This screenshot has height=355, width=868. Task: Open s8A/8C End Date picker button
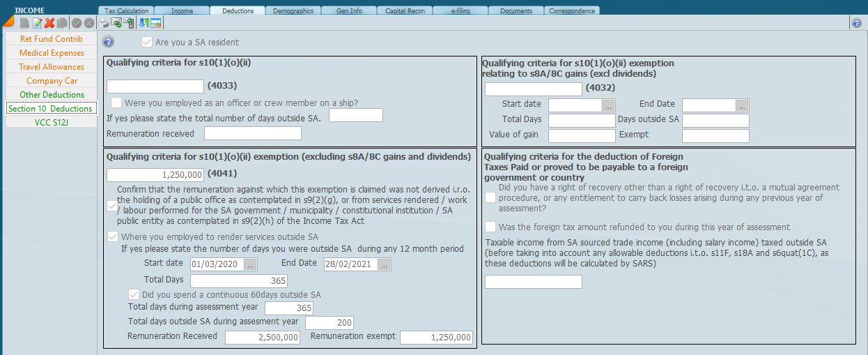point(742,105)
